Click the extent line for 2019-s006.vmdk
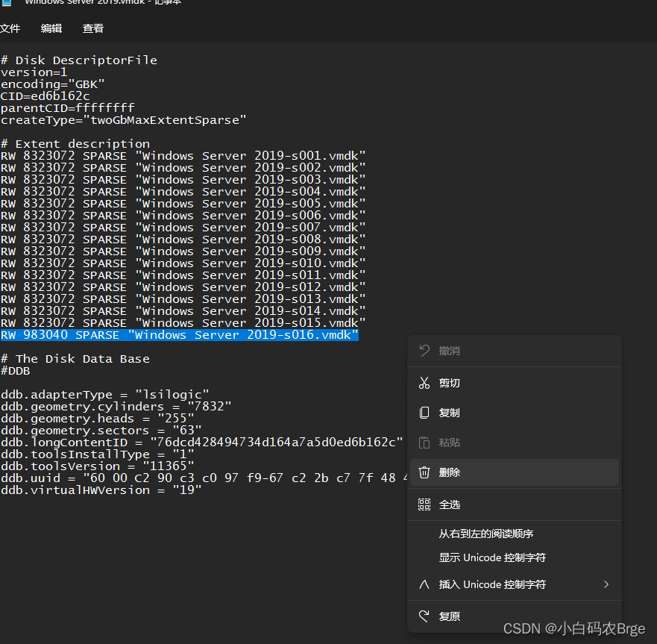The width and height of the screenshot is (657, 644). point(183,216)
